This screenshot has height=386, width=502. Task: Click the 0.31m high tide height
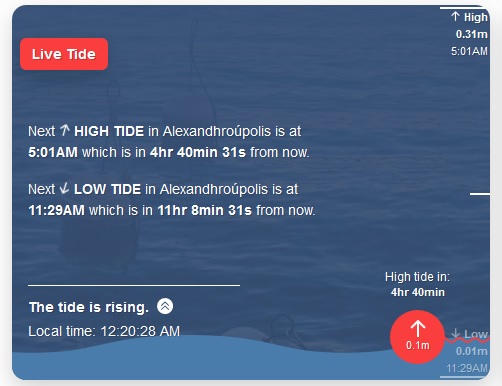click(x=471, y=34)
